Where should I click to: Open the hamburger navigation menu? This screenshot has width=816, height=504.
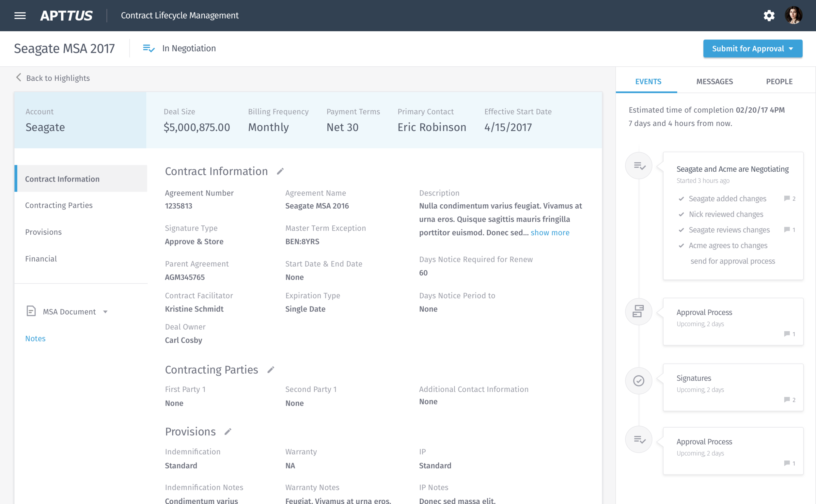click(x=20, y=15)
